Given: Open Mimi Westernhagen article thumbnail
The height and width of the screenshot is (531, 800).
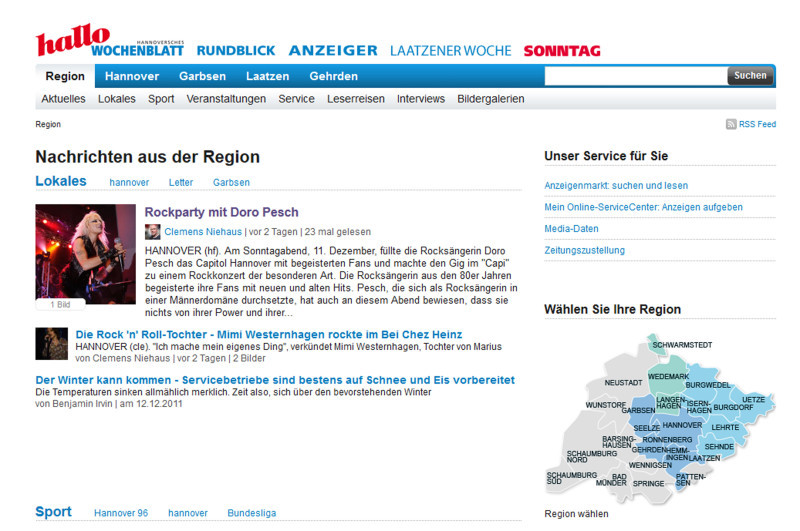Looking at the screenshot, I should pos(51,343).
